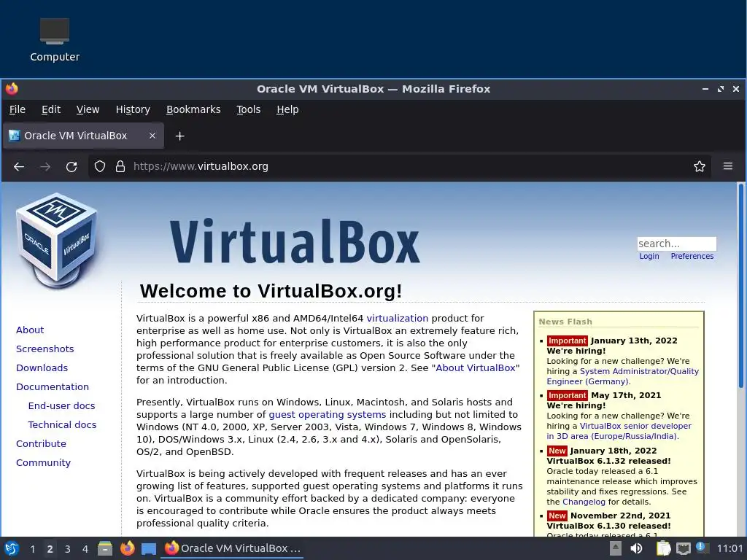
Task: Open the "About VirtualBox" link
Action: (476, 368)
